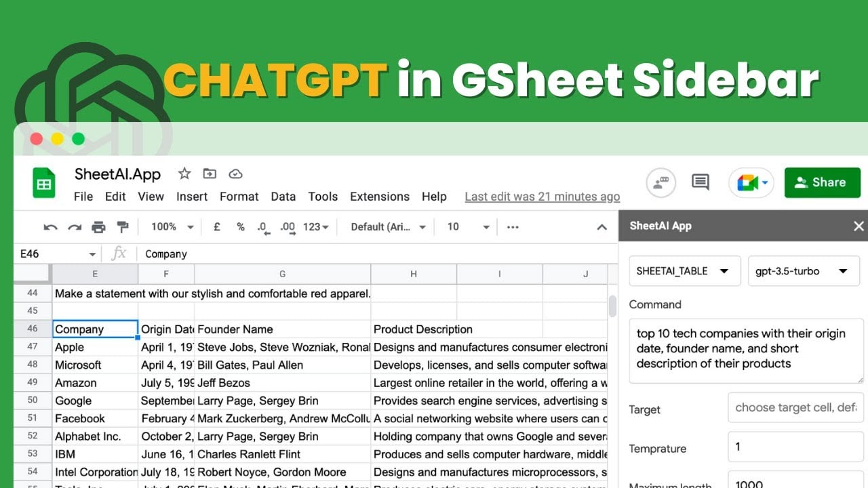
Task: Open the View menu
Action: [x=151, y=197]
